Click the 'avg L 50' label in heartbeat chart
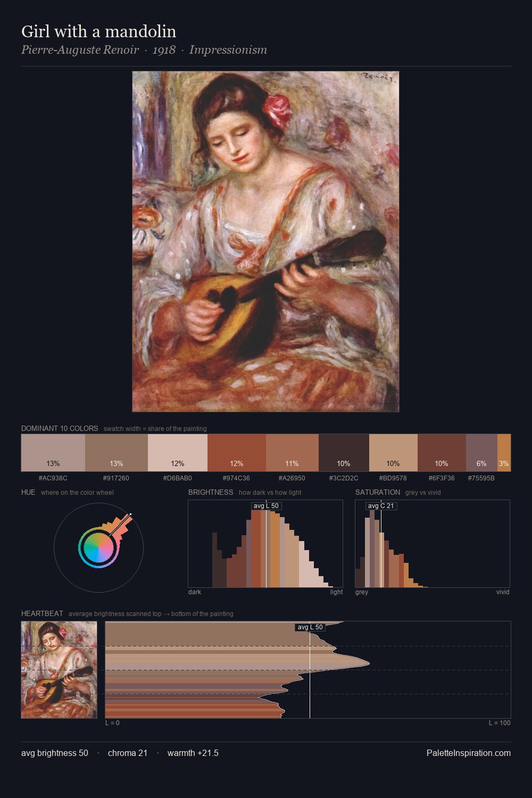The width and height of the screenshot is (532, 798). [x=310, y=627]
